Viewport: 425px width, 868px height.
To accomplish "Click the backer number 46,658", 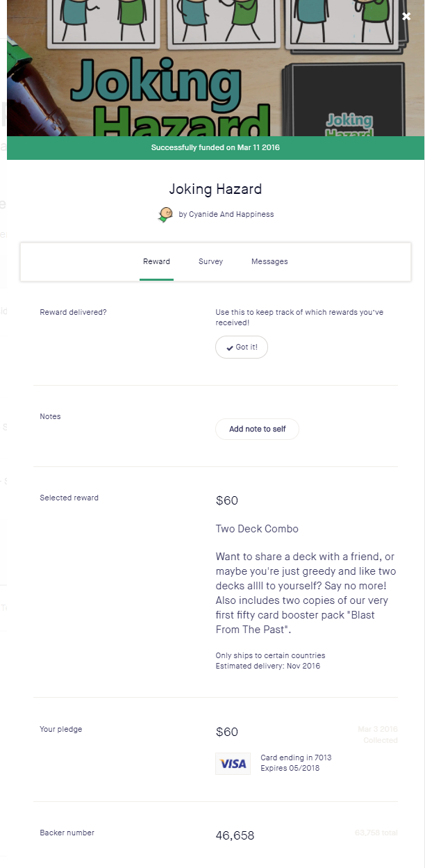I will click(235, 835).
